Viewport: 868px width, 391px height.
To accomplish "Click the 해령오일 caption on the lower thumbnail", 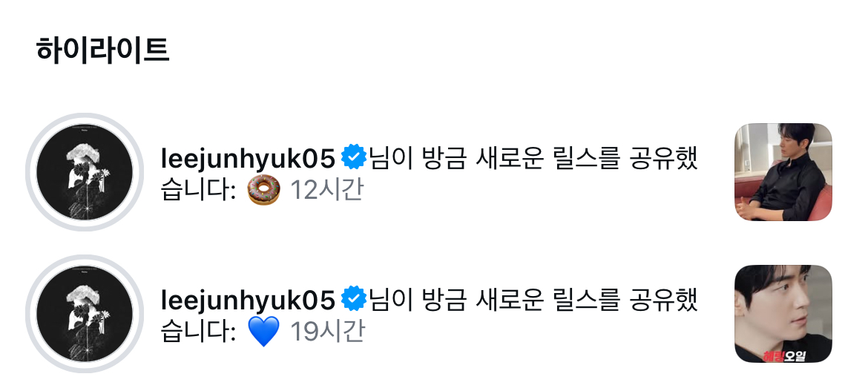I will [784, 356].
